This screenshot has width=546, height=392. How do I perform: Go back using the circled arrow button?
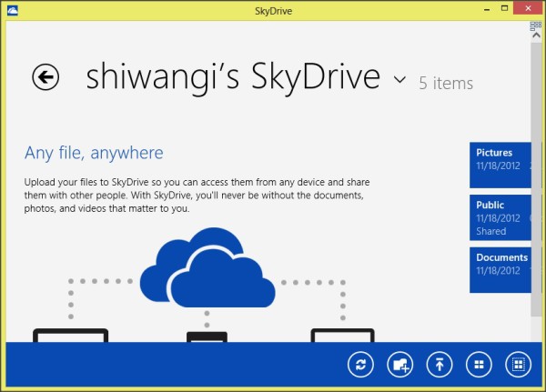[45, 77]
